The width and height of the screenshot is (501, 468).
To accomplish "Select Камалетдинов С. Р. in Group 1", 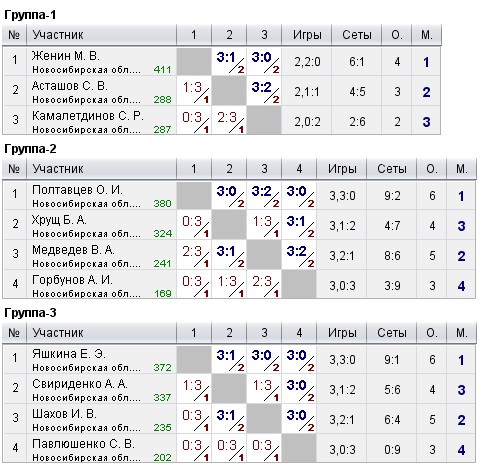I will pyautogui.click(x=88, y=116).
